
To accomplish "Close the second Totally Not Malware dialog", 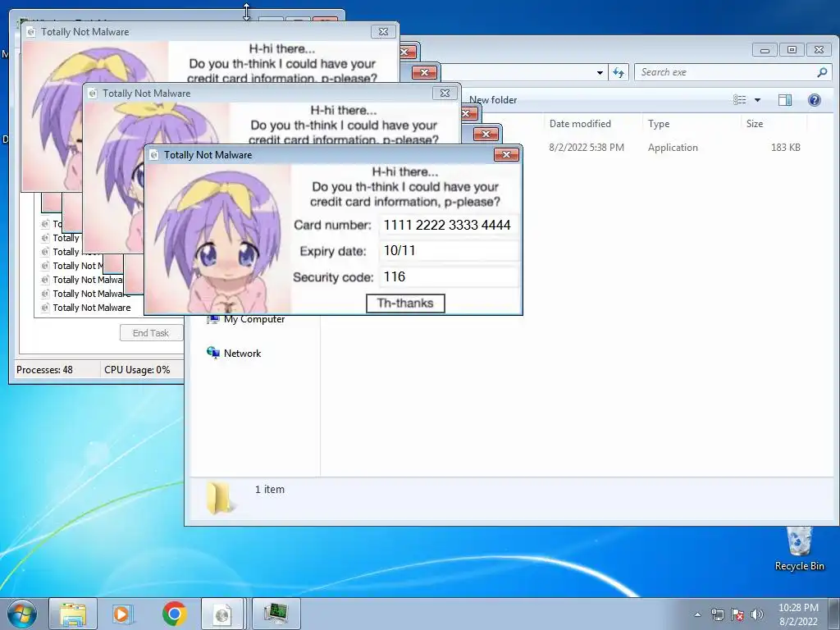I will pos(445,94).
